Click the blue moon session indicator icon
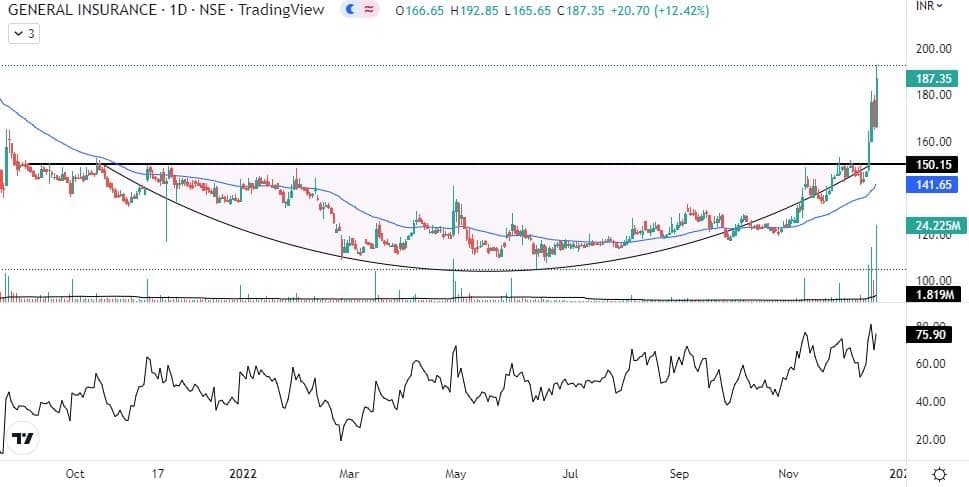The image size is (969, 487). pos(349,10)
